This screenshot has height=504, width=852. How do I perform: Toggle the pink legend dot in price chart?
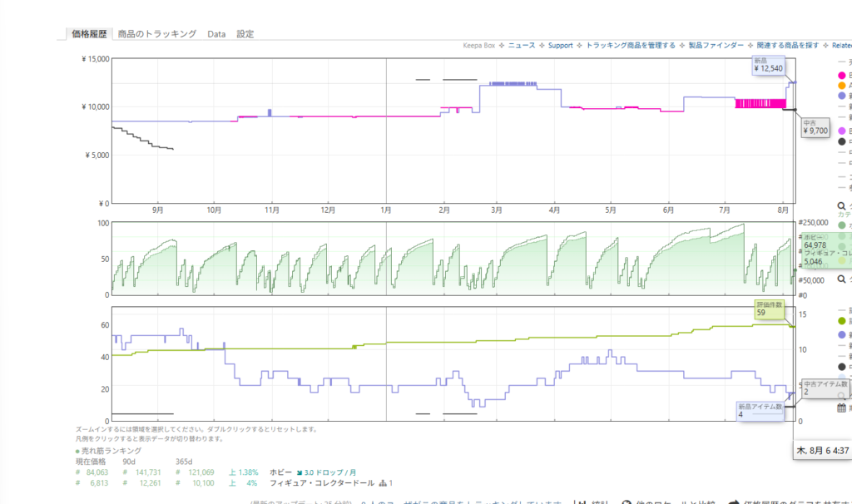click(x=842, y=76)
